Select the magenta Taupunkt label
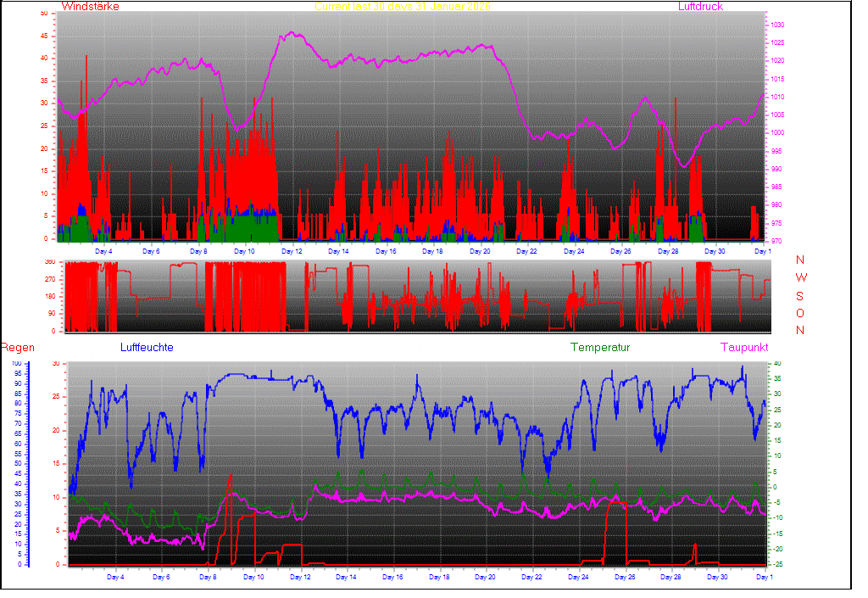This screenshot has height=598, width=868. pyautogui.click(x=744, y=348)
